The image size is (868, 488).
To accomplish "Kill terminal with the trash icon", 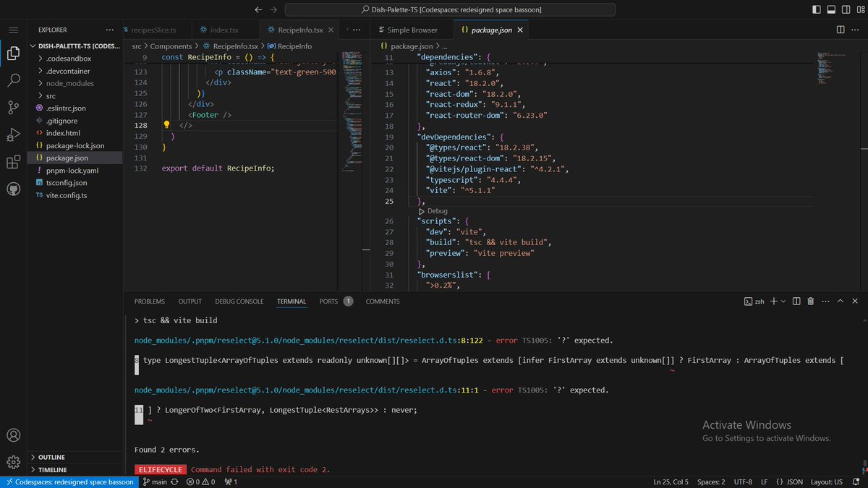I will point(811,301).
